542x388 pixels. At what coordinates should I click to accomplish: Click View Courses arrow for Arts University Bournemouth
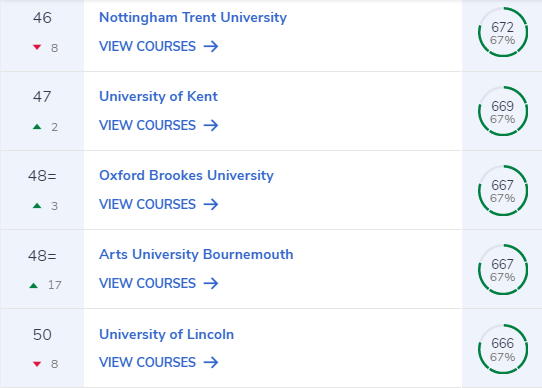(211, 283)
